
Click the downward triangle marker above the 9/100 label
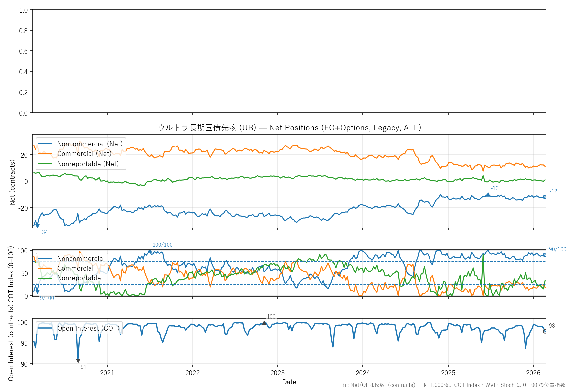click(x=37, y=292)
